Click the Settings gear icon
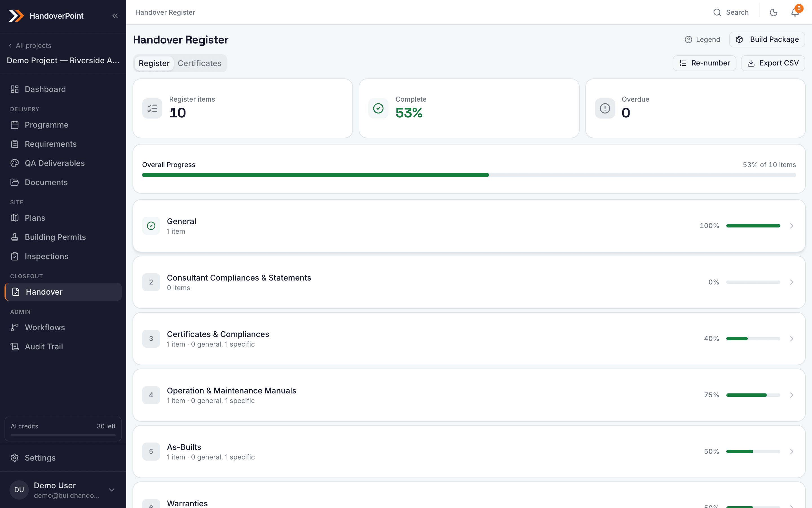 tap(14, 457)
